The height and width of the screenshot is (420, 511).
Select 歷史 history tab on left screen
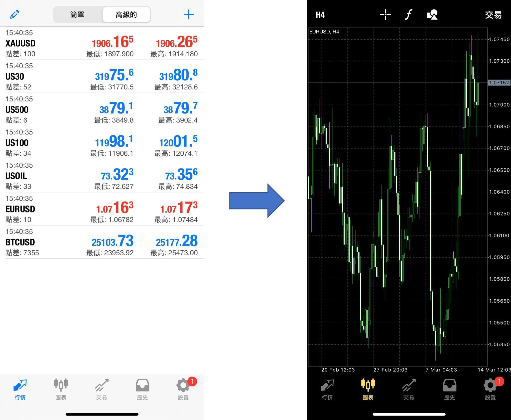tap(142, 389)
